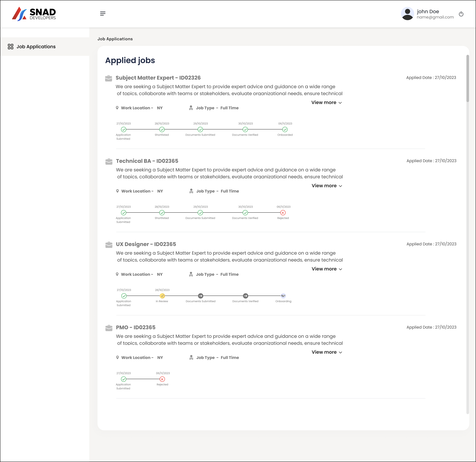This screenshot has width=476, height=462.
Task: Click Job Type person icon in Subject Matter Expert
Action: click(191, 108)
